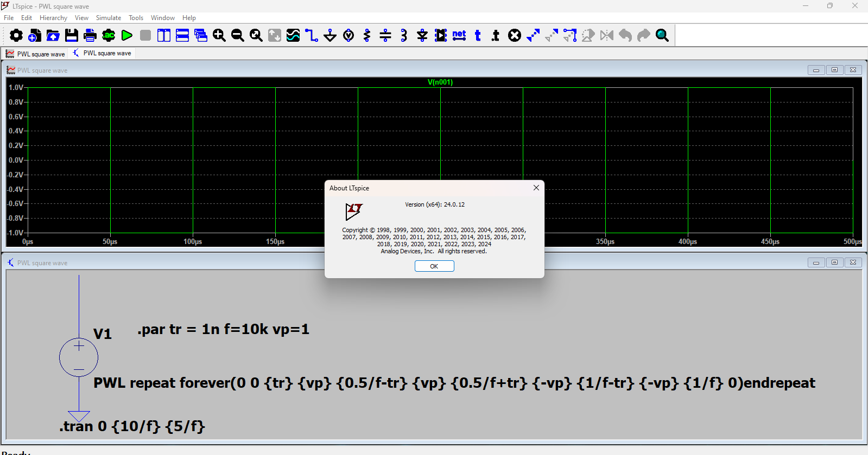
Task: Click the V1 source label in schematic
Action: pyautogui.click(x=103, y=334)
